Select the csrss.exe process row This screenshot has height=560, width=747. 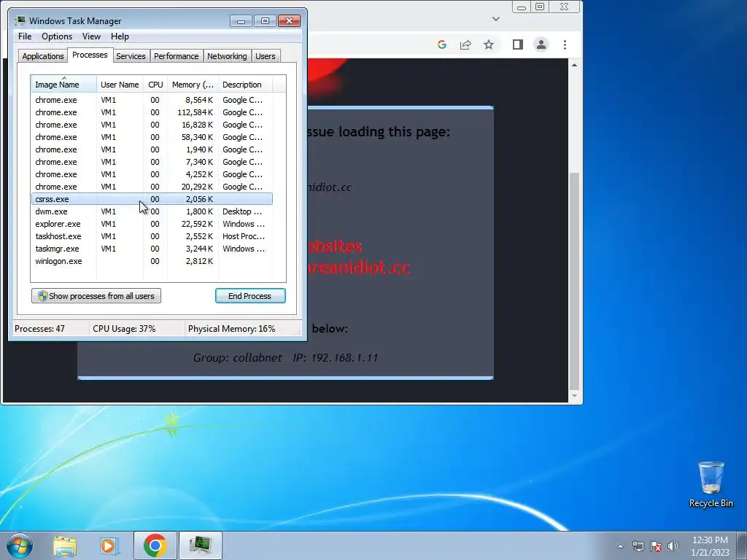[152, 199]
